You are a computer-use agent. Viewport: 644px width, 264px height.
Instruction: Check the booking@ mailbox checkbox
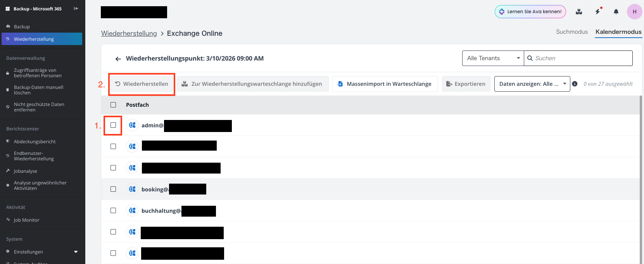113,189
